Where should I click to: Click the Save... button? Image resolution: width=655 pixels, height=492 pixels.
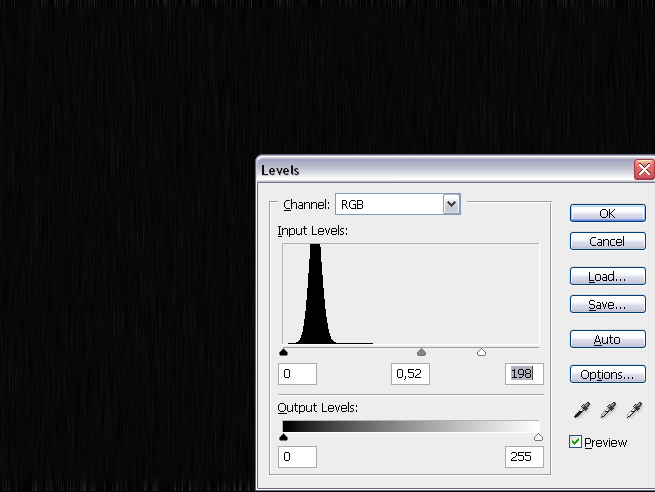[x=608, y=304]
